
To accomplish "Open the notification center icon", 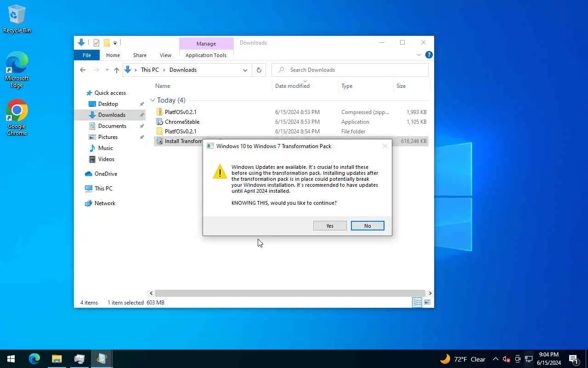I will 573,359.
